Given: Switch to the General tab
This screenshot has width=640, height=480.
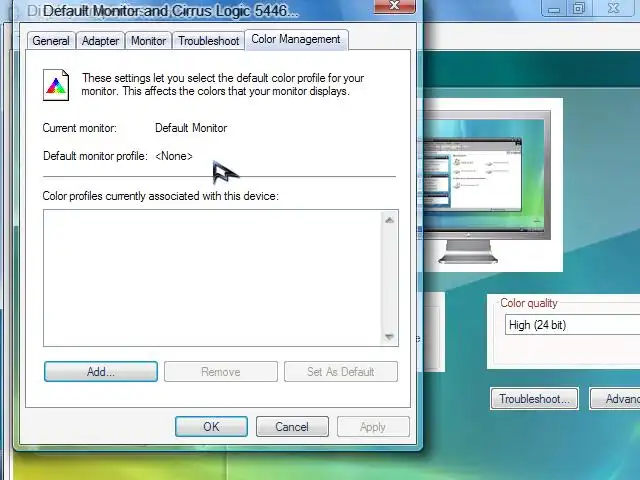Looking at the screenshot, I should click(x=51, y=41).
